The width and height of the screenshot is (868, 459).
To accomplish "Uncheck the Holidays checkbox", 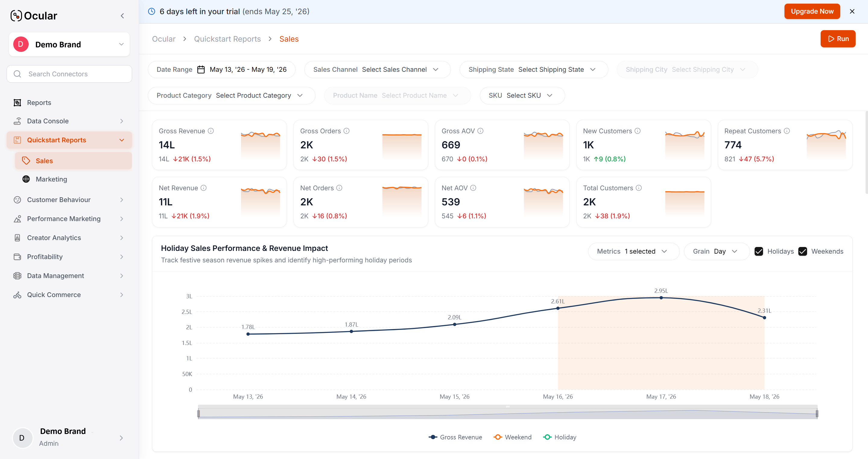I will pos(759,252).
